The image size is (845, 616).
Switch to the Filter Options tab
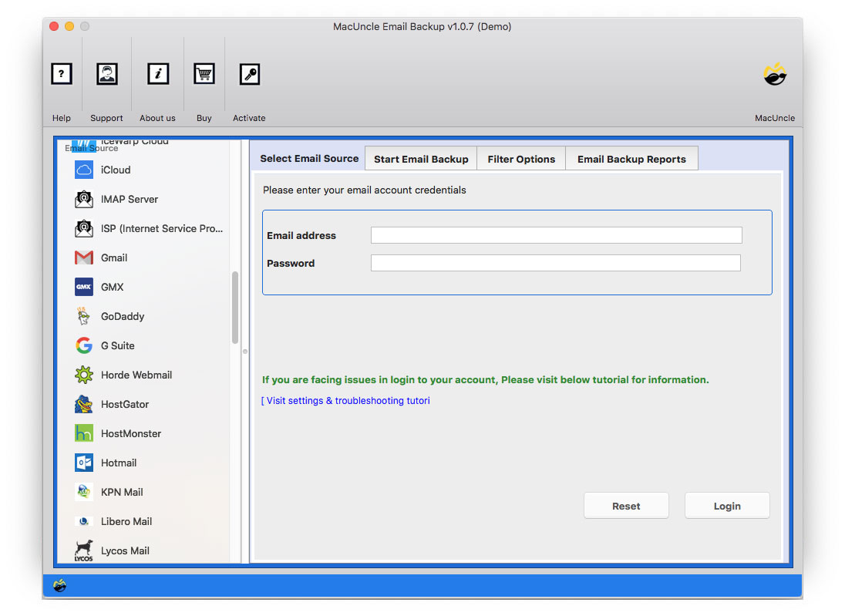[x=521, y=159]
